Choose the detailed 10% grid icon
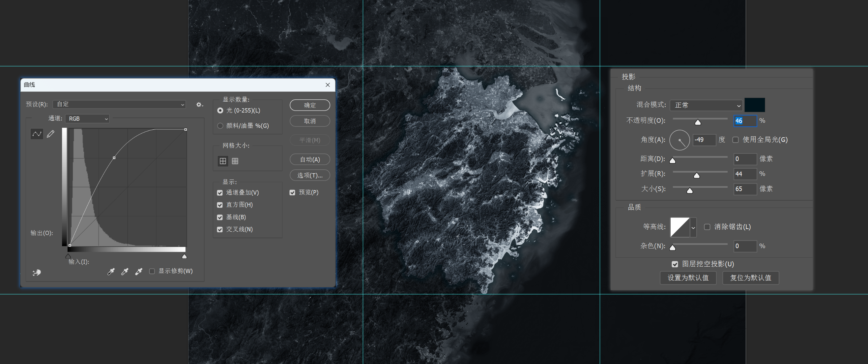 (x=235, y=161)
